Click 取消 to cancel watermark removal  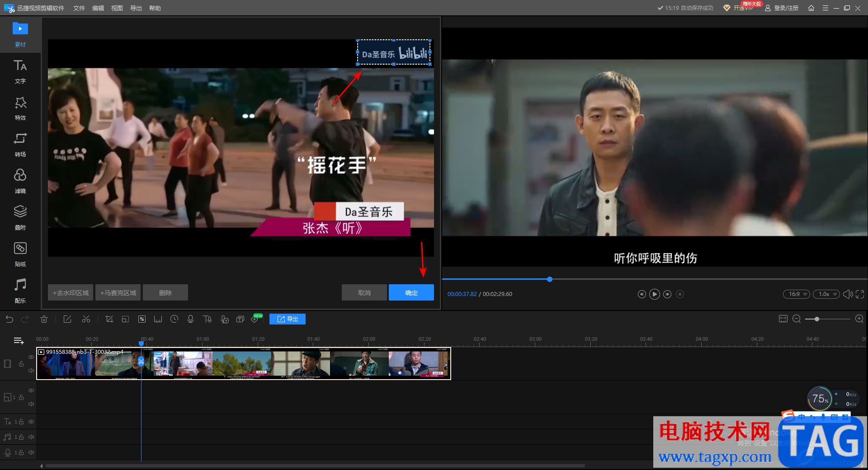point(364,293)
